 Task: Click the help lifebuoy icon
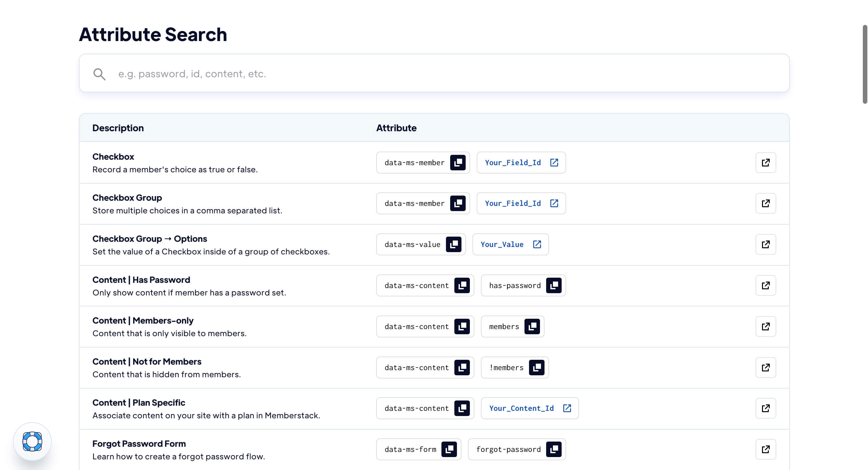pyautogui.click(x=33, y=442)
